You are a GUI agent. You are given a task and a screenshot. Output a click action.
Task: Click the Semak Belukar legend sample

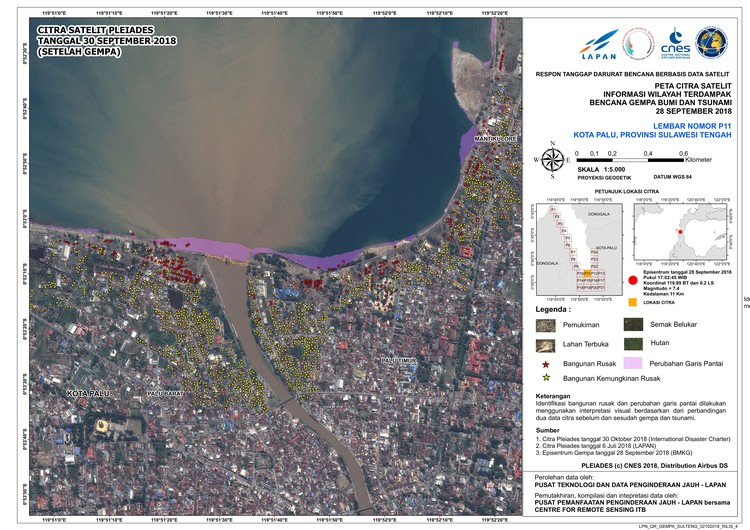click(x=633, y=324)
